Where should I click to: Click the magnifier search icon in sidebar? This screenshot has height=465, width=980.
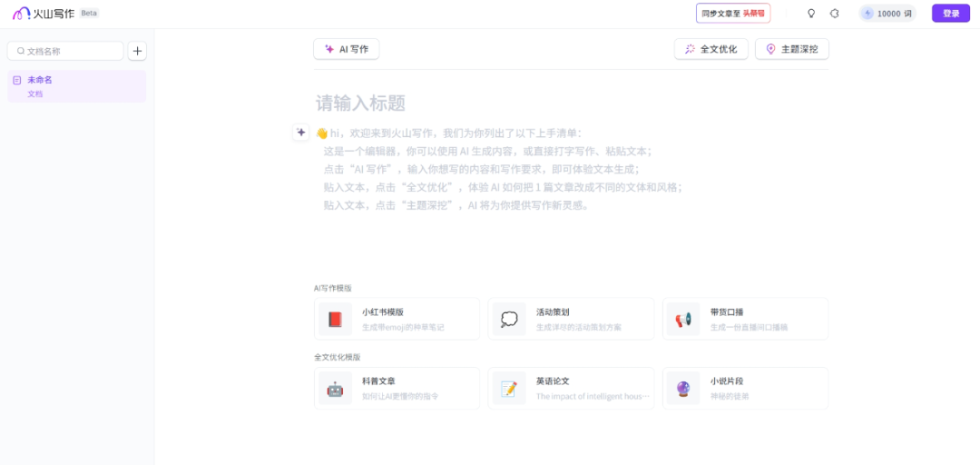(21, 52)
